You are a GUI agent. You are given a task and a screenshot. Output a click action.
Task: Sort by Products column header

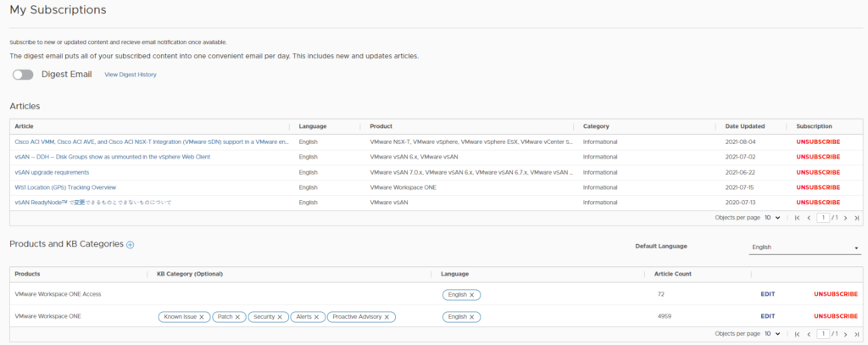(27, 274)
